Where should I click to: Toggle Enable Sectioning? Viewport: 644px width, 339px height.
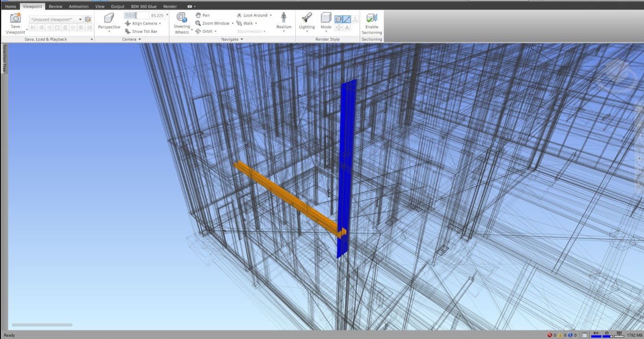coord(371,23)
